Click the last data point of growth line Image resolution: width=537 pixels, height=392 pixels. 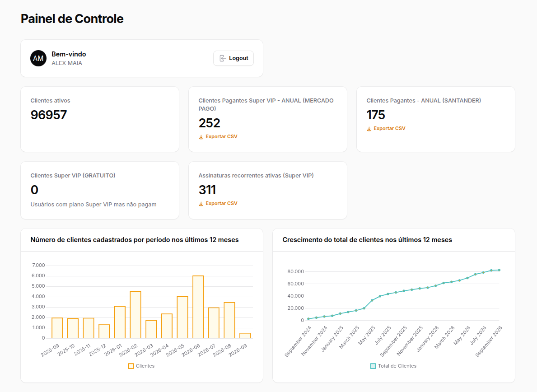coord(500,270)
